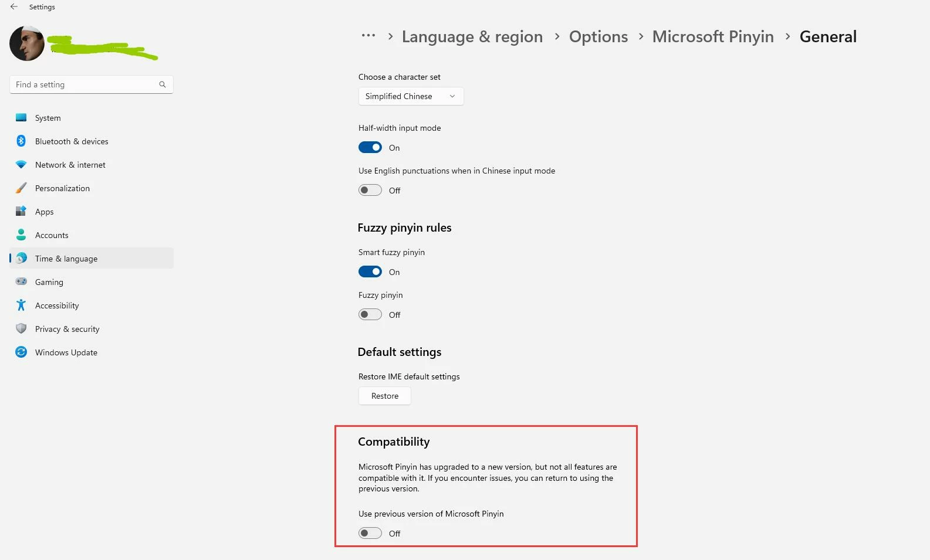The width and height of the screenshot is (930, 560).
Task: Click the Time & language globe icon
Action: coord(21,258)
